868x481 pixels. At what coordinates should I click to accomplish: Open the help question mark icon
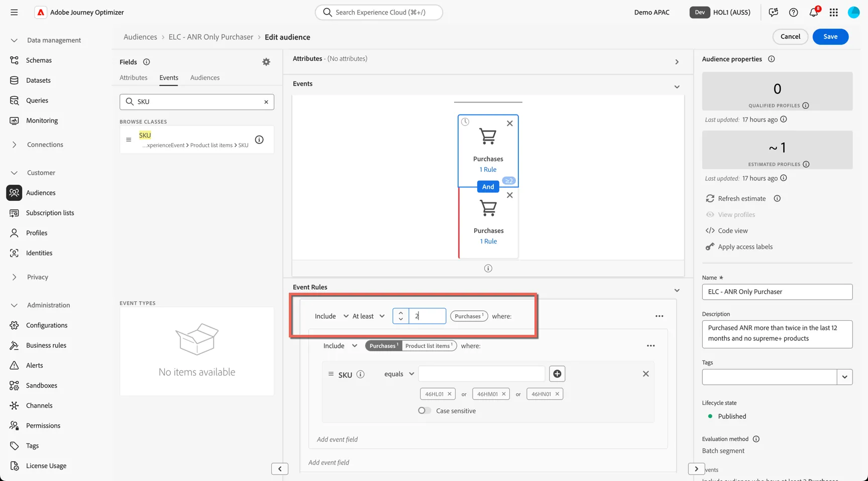[794, 13]
